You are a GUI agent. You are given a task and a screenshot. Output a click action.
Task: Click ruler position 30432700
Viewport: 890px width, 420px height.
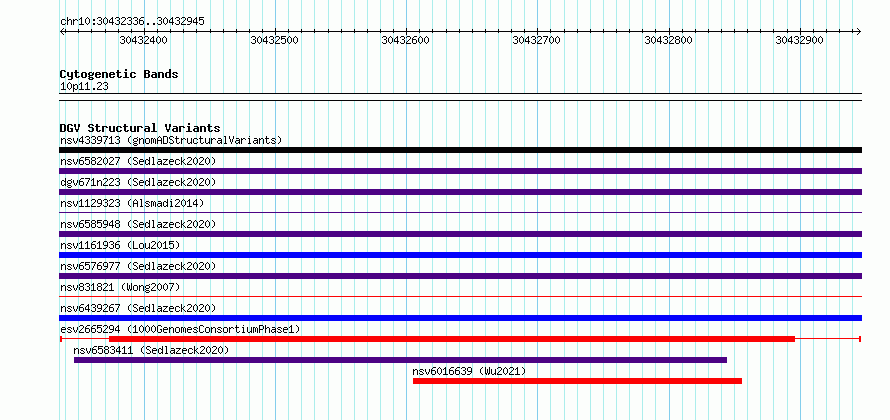536,40
